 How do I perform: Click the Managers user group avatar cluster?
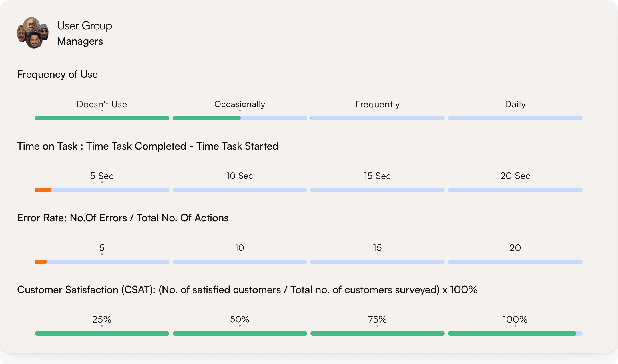point(33,33)
